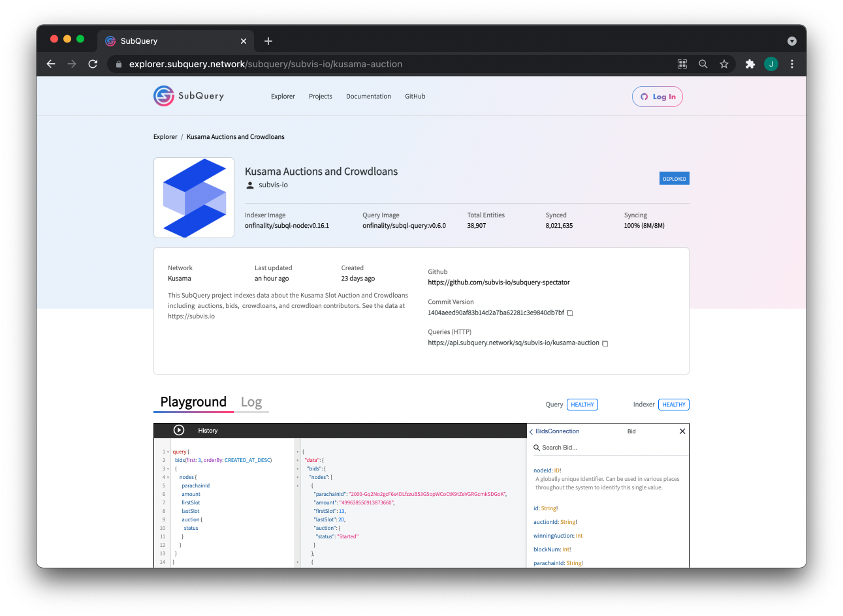Click the winningAuction field in docs
This screenshot has width=843, height=616.
pos(553,536)
